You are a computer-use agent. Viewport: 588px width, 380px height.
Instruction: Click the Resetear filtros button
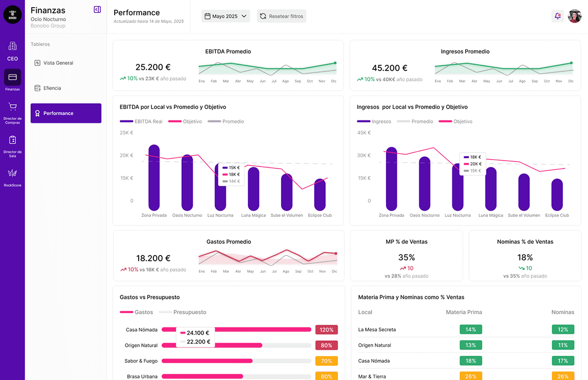tap(282, 16)
